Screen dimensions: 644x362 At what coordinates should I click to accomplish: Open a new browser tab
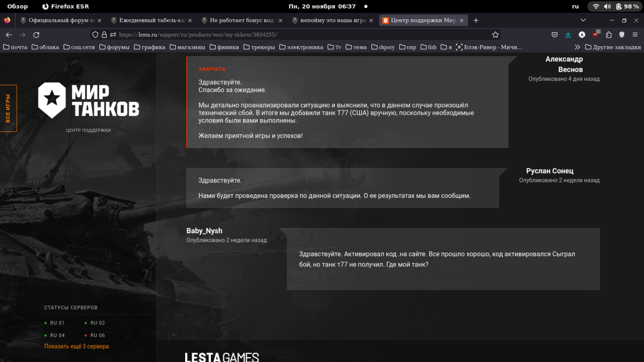tap(475, 20)
